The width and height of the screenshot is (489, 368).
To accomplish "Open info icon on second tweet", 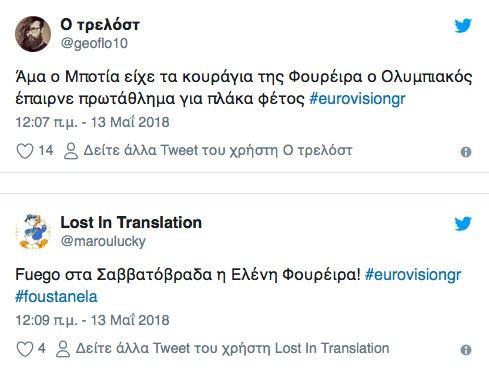I will (466, 350).
